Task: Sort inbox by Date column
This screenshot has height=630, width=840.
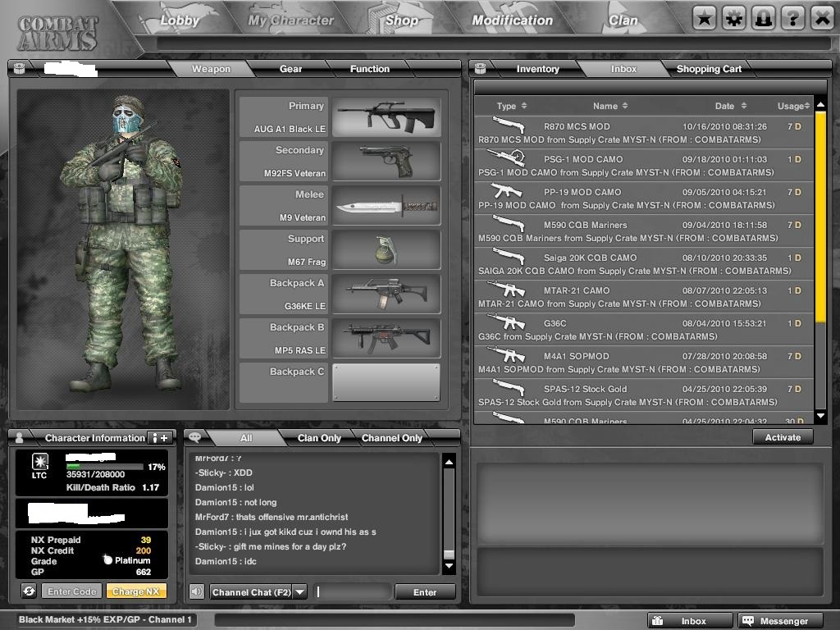Action: tap(731, 106)
